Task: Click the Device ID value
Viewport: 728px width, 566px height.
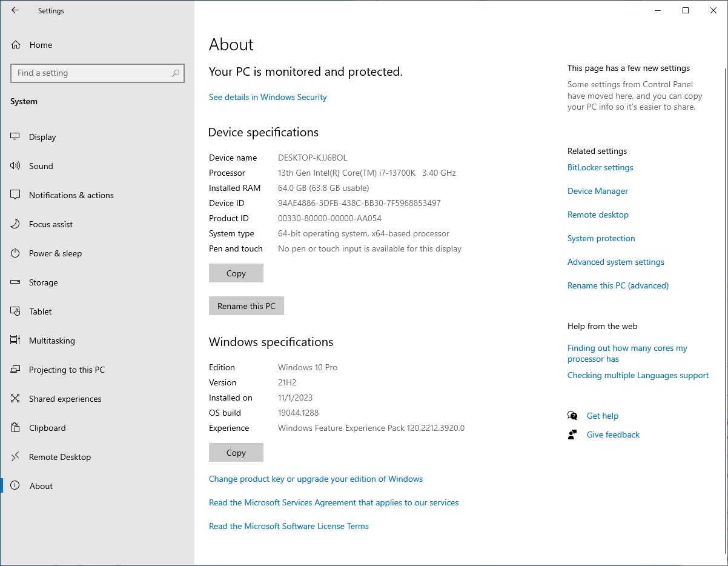Action: click(x=359, y=203)
